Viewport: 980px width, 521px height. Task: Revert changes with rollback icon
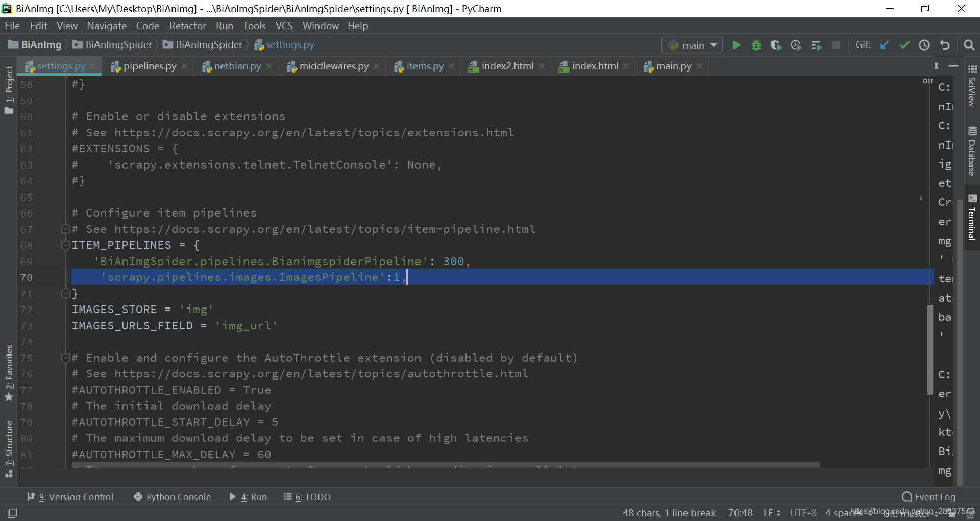945,45
